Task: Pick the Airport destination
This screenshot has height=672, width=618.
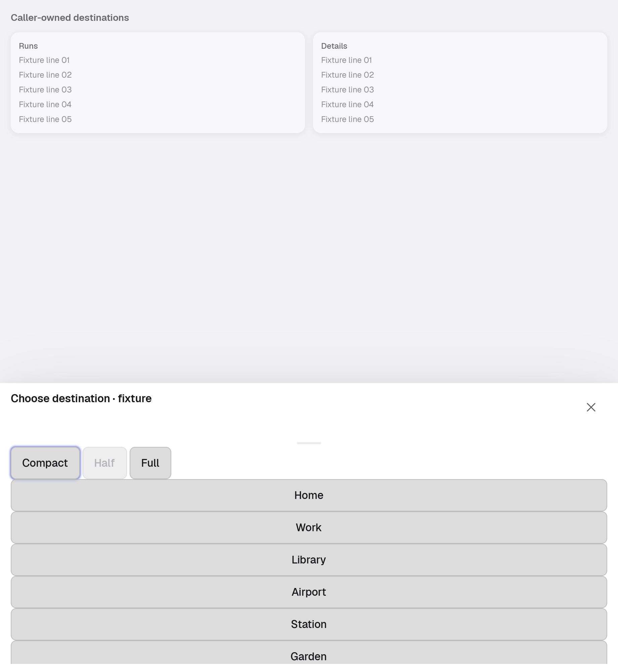Action: coord(309,592)
